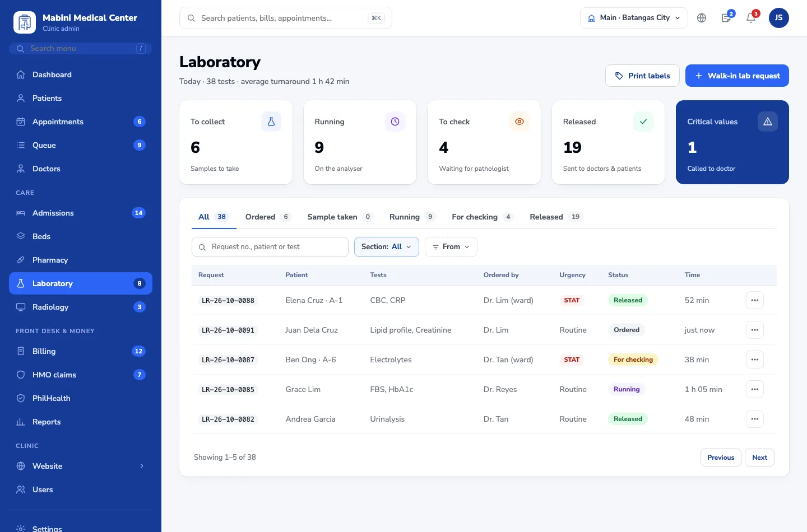
Task: Open the JS user avatar menu
Action: coord(779,18)
